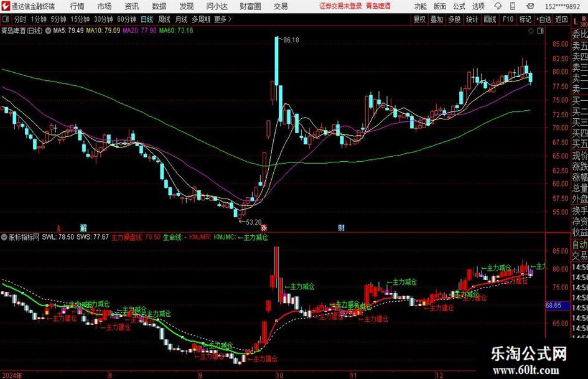Click the 自动 button in the side panel
The height and width of the screenshot is (379, 588).
click(580, 245)
